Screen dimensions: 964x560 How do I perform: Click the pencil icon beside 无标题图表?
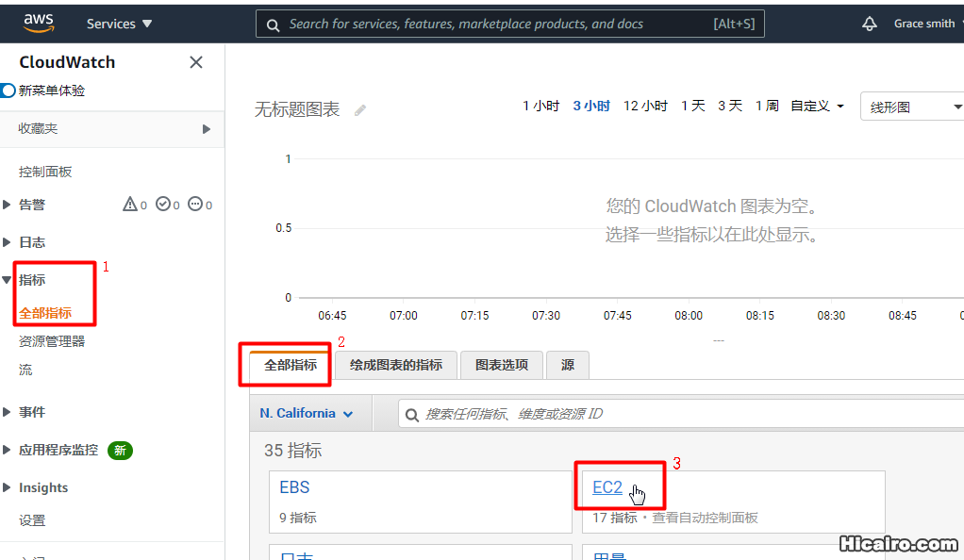[x=359, y=110]
